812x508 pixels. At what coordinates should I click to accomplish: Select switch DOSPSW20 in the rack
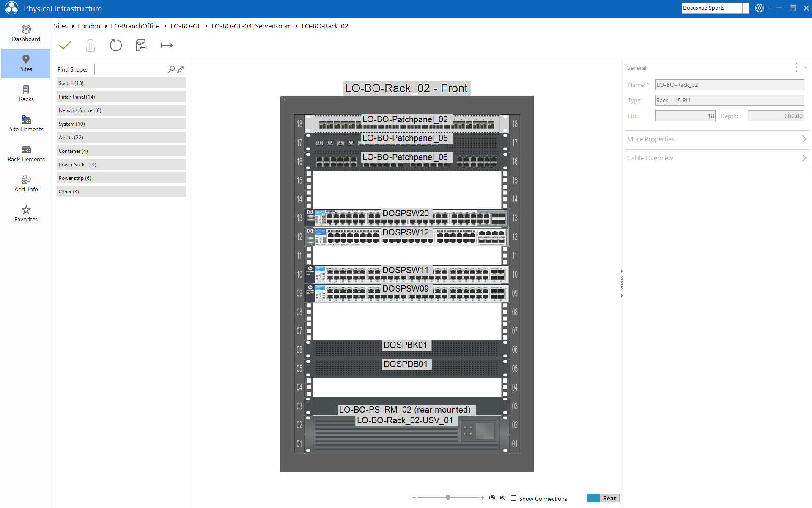tap(407, 218)
